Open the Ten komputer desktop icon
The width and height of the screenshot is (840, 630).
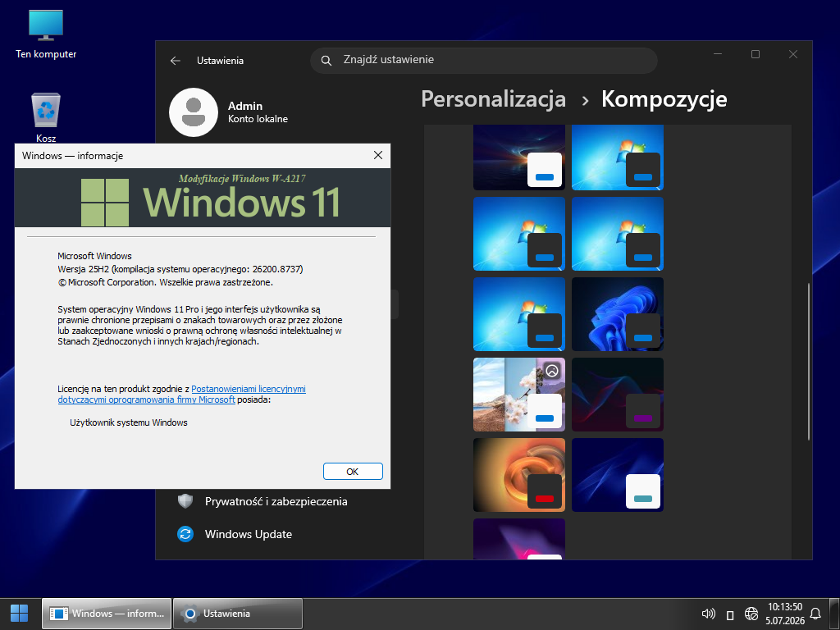click(x=46, y=34)
